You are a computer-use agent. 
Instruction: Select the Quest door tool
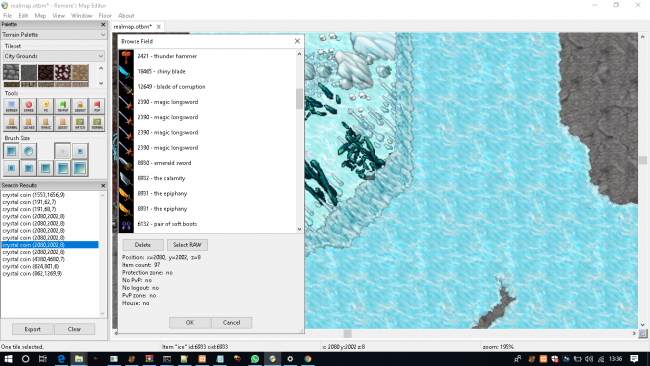[63, 123]
